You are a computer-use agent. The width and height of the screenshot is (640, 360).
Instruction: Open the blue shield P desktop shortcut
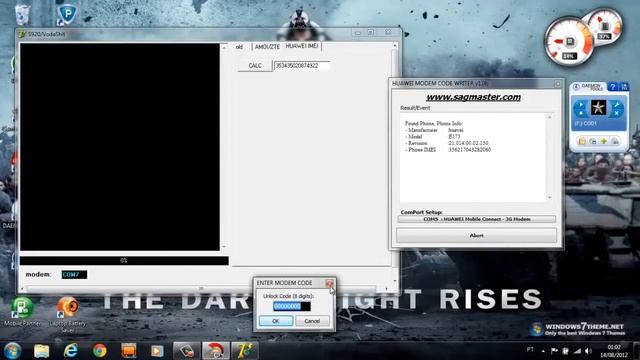pos(67,14)
